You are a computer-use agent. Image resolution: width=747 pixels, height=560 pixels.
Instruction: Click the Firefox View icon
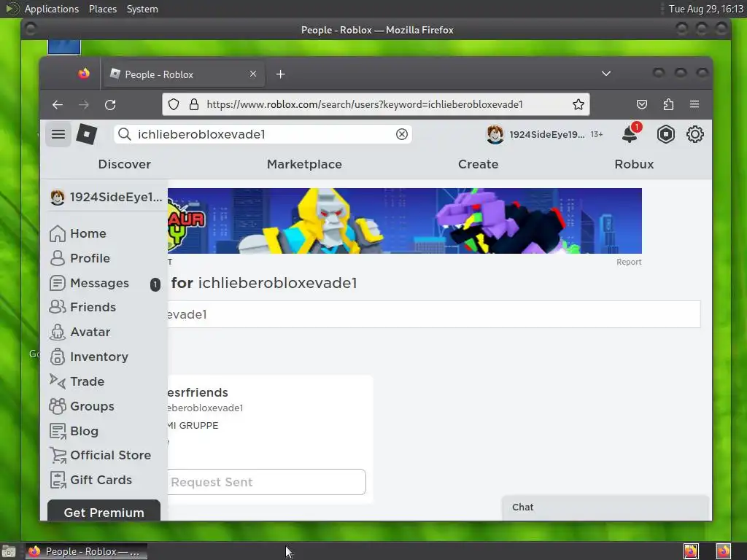click(84, 74)
